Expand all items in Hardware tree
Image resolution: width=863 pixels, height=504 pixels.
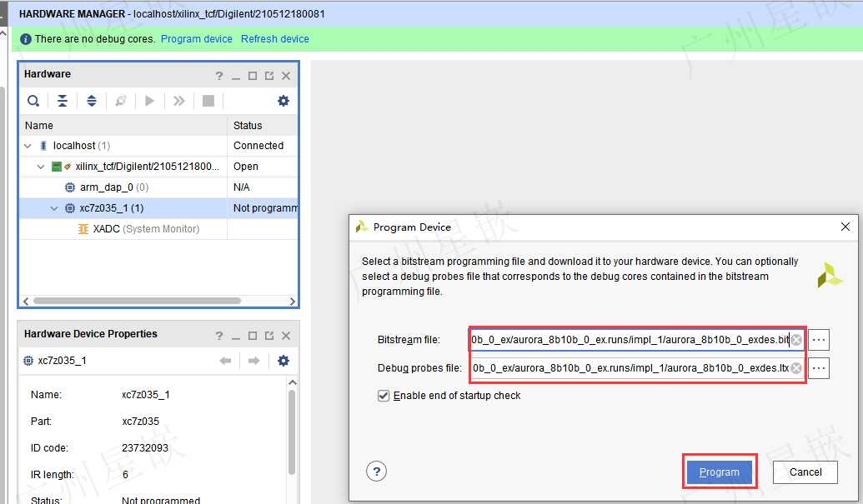pos(92,101)
